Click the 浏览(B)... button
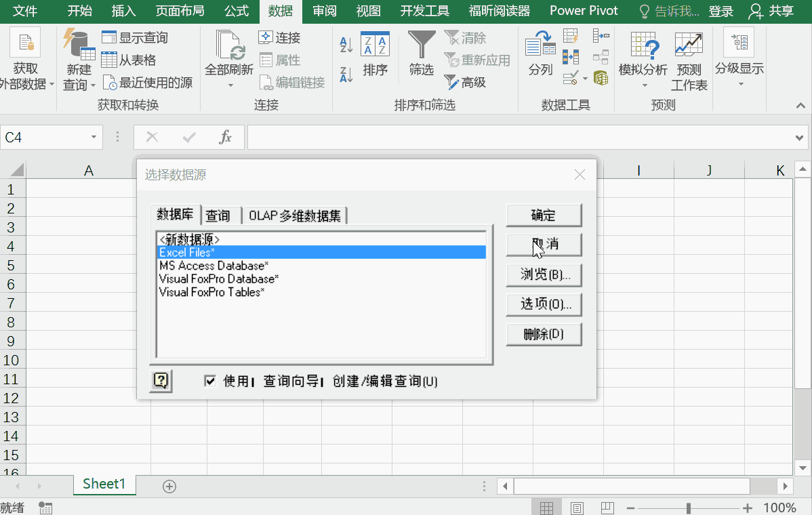Viewport: 812px width, 515px height. tap(544, 274)
